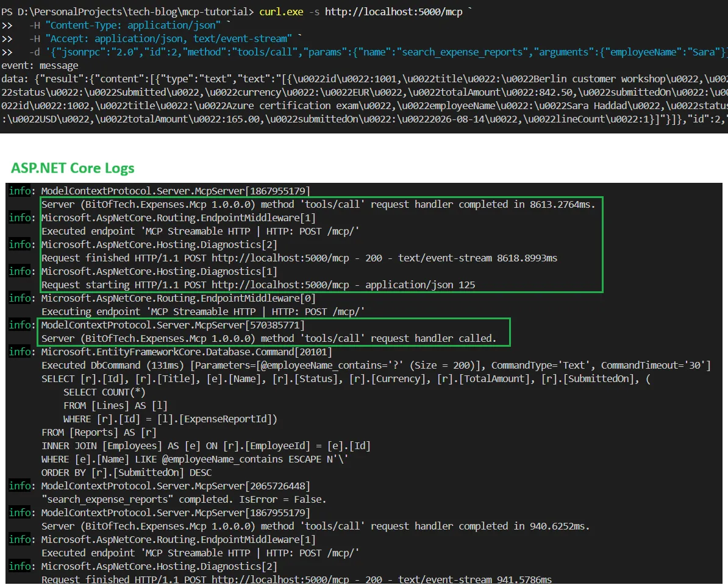
Task: Click the "WHERE [r].[Id] = [l].[ExpenseReportId])" line
Action: point(170,419)
